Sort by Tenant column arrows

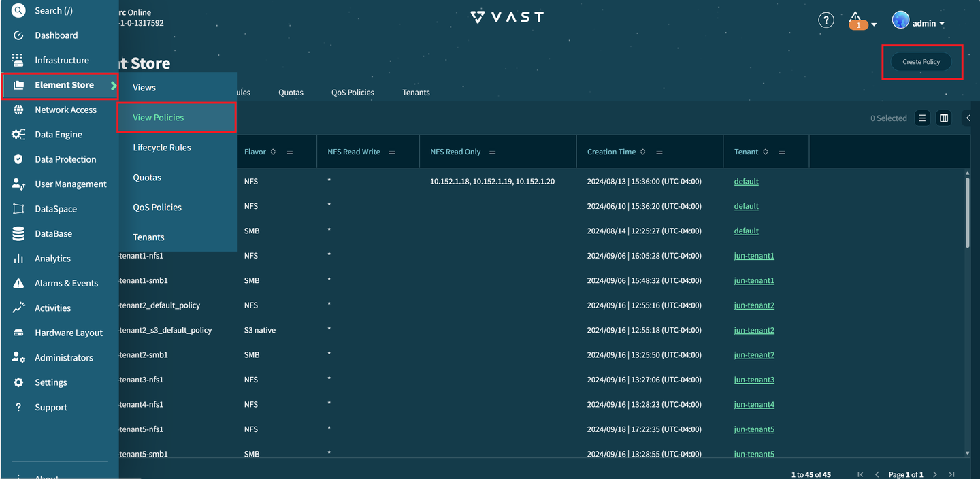tap(766, 152)
